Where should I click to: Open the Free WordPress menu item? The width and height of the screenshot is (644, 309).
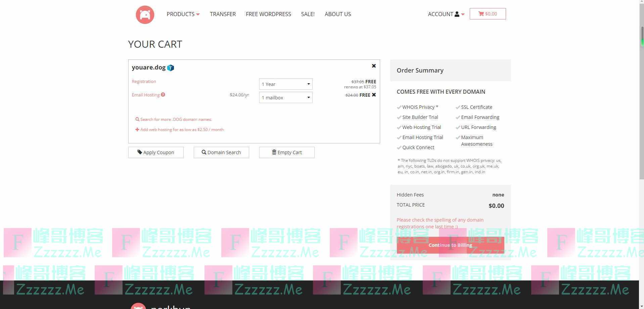[x=268, y=14]
